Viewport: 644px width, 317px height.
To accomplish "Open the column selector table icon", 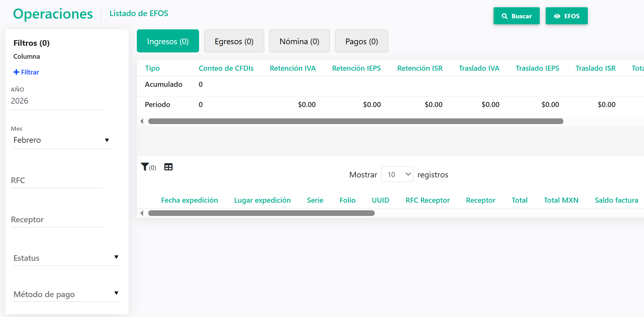I will (x=168, y=166).
